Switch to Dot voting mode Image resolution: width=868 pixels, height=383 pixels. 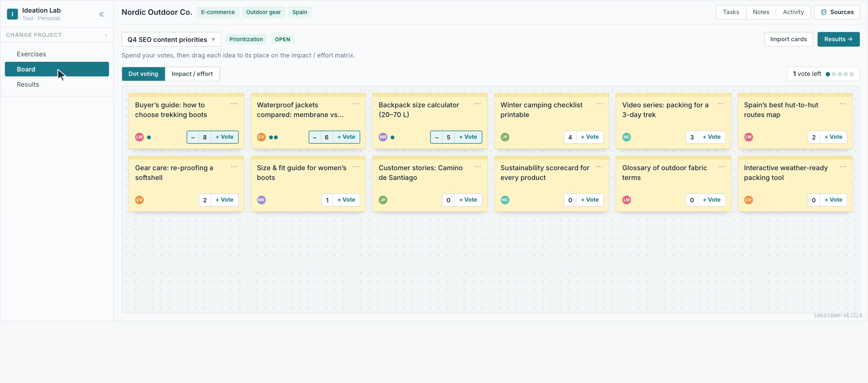[143, 74]
